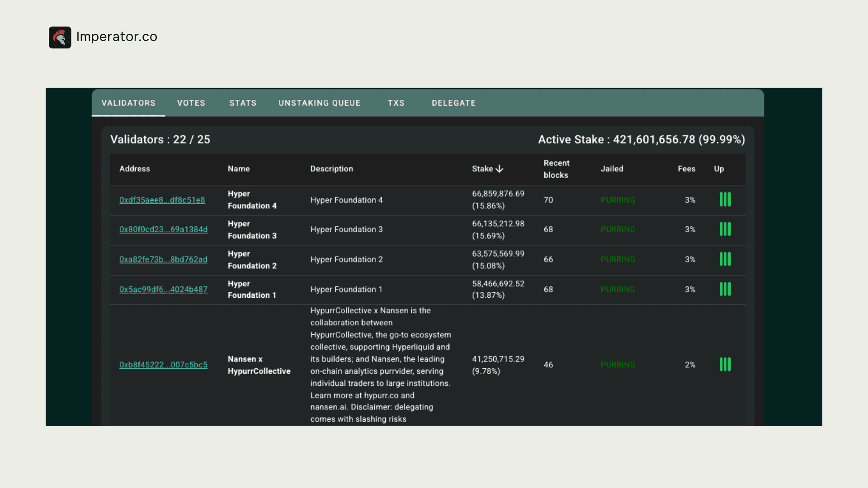Go to the Unstaking Queue tab
The width and height of the screenshot is (868, 488).
point(320,103)
